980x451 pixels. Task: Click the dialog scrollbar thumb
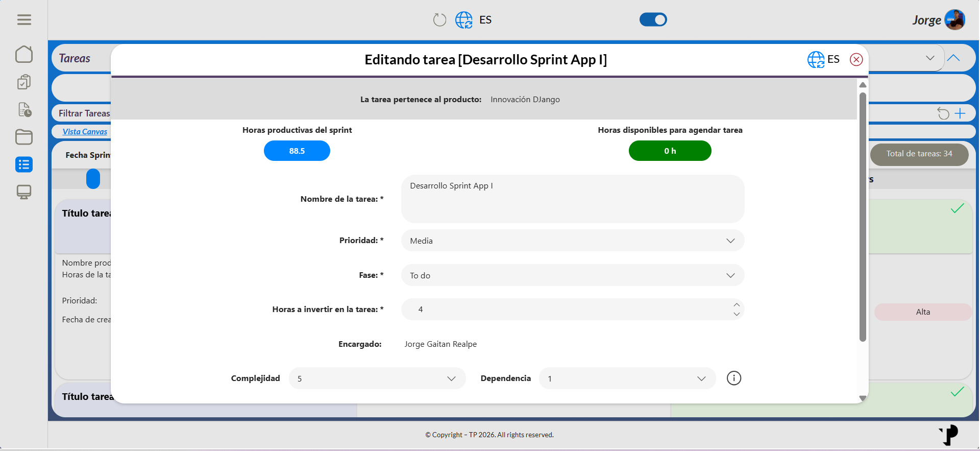click(863, 217)
